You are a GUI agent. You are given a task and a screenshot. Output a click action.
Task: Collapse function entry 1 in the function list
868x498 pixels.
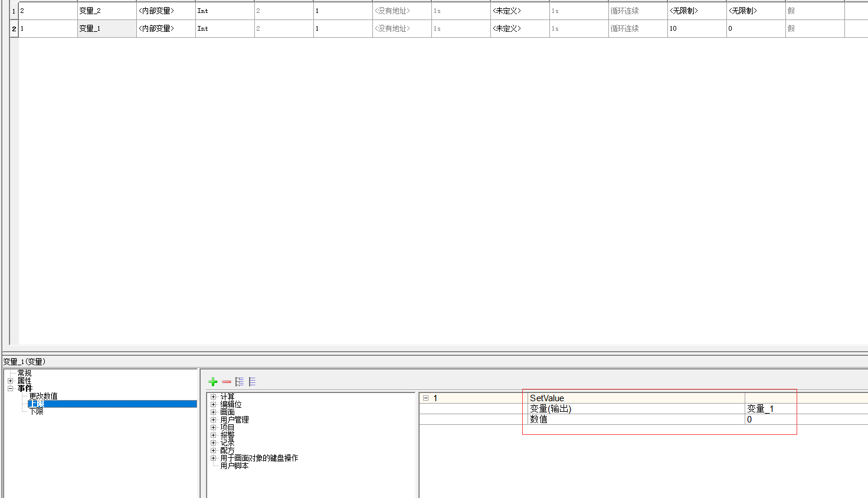click(425, 398)
